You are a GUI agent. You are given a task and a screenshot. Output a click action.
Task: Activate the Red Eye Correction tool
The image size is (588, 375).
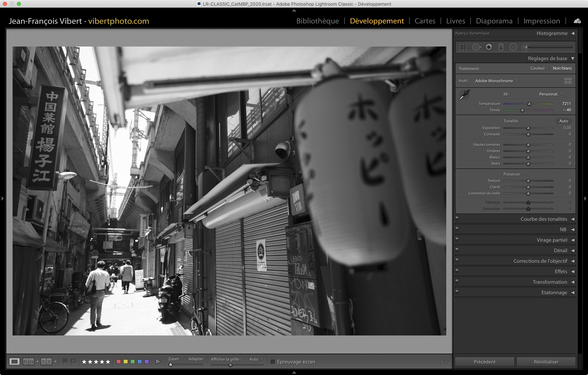(489, 47)
